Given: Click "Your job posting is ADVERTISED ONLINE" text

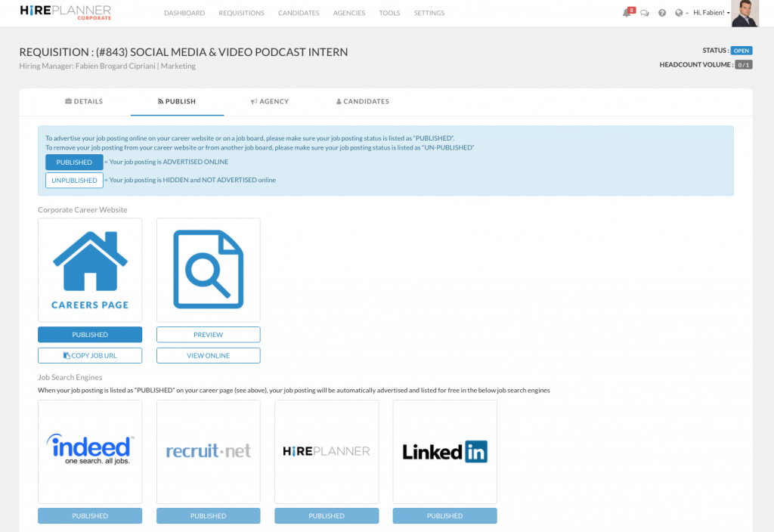Looking at the screenshot, I should point(169,162).
